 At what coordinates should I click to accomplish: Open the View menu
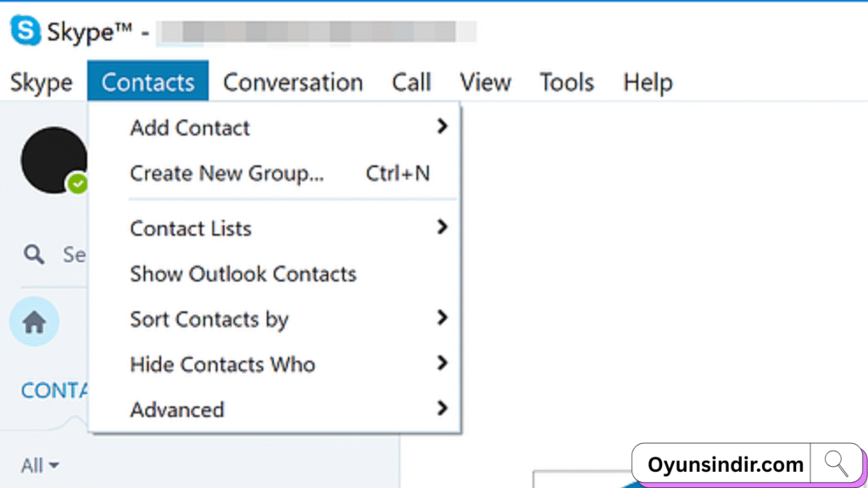(485, 82)
